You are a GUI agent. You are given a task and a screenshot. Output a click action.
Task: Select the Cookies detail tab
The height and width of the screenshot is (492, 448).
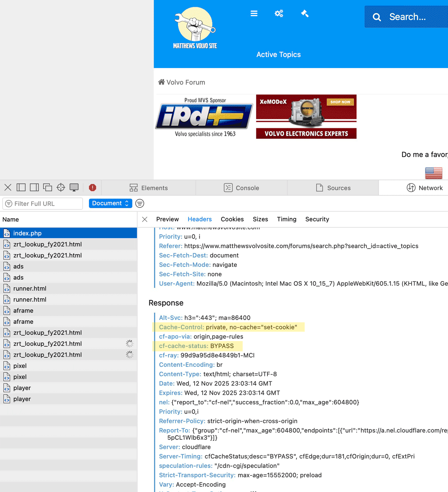coord(232,219)
